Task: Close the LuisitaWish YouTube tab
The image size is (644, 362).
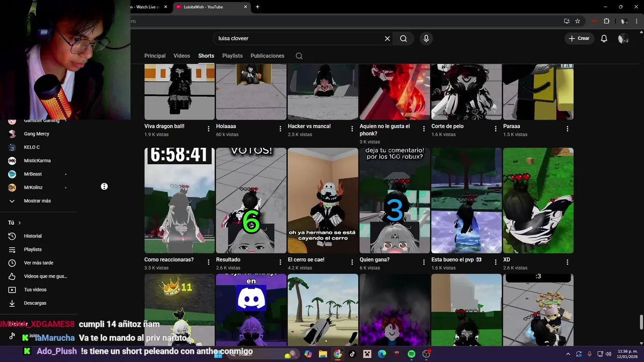Action: pos(246,7)
